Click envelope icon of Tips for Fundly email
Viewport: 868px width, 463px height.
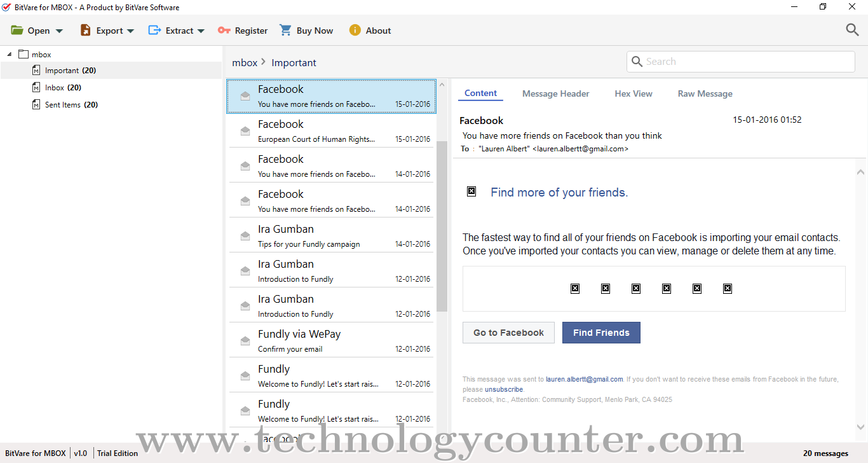coord(245,236)
